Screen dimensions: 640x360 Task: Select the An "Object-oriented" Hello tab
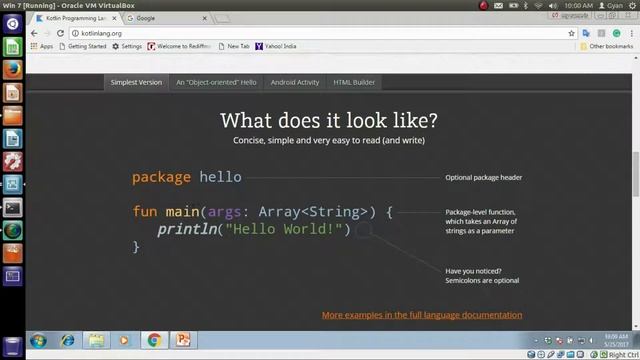(216, 82)
